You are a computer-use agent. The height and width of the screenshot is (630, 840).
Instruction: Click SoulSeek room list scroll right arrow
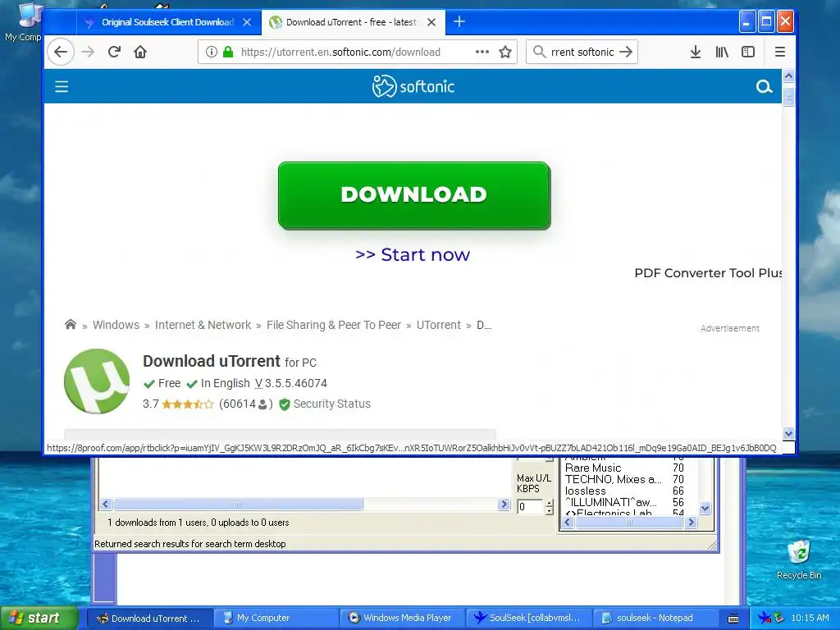pos(691,523)
